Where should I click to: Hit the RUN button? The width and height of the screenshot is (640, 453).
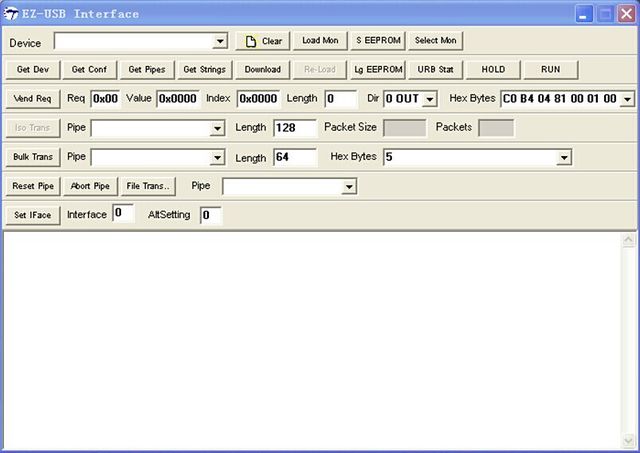551,70
